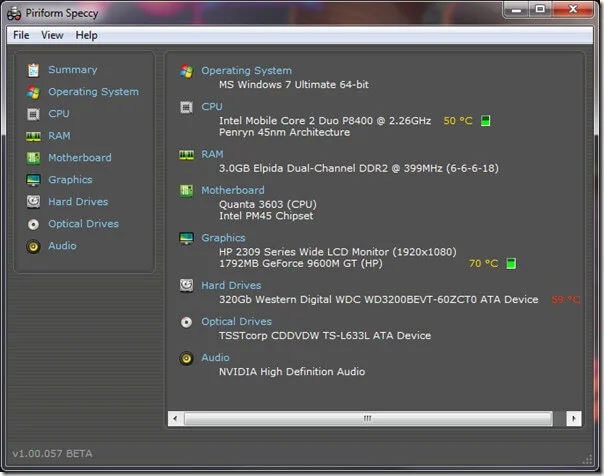Click the horizontal scrollbar left arrow
The width and height of the screenshot is (604, 476).
tap(176, 418)
